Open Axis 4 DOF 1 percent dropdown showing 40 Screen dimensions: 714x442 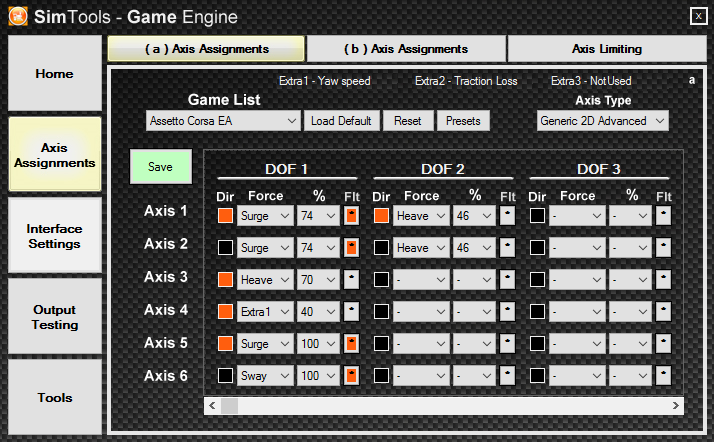318,312
